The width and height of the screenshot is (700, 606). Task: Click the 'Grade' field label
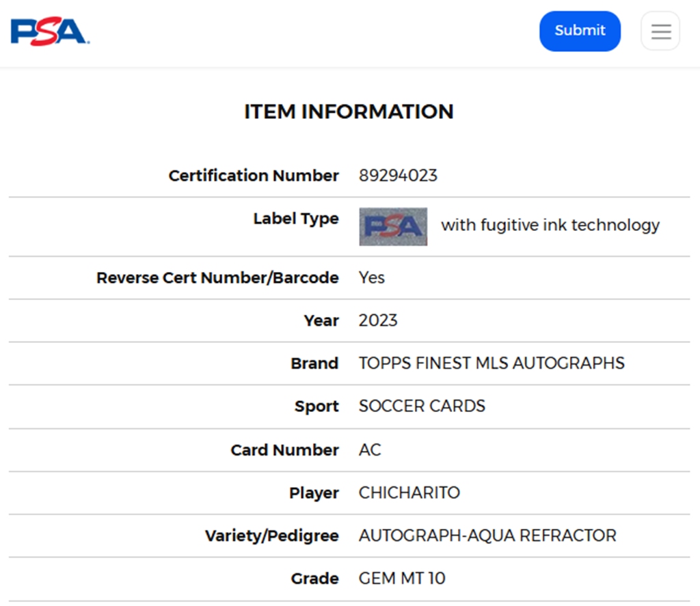pos(314,579)
